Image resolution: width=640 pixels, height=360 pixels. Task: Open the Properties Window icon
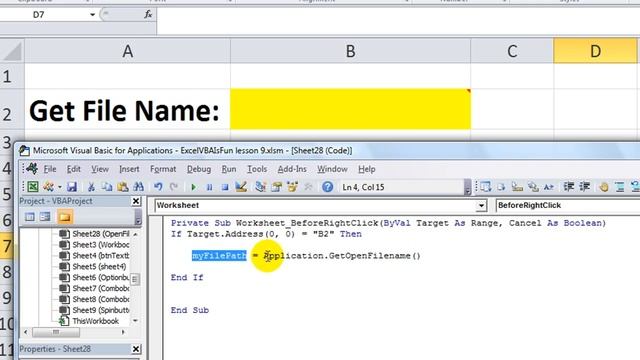276,187
